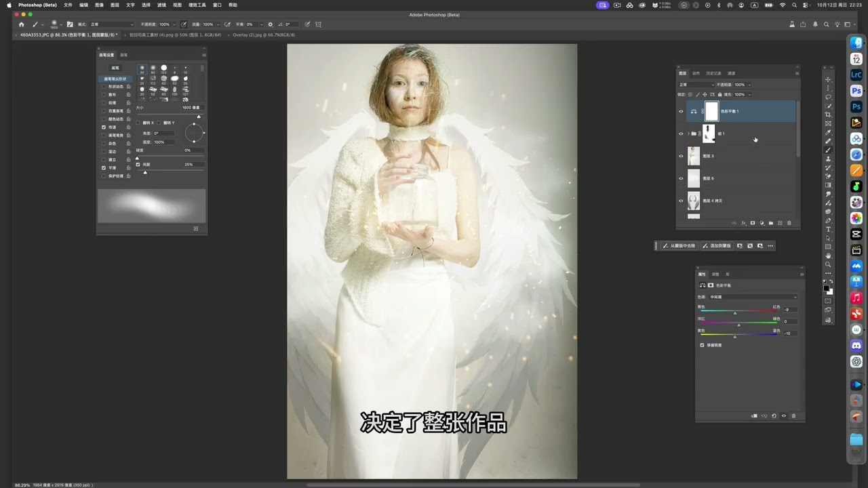
Task: Hide the 图层 6 layer
Action: pyautogui.click(x=681, y=178)
